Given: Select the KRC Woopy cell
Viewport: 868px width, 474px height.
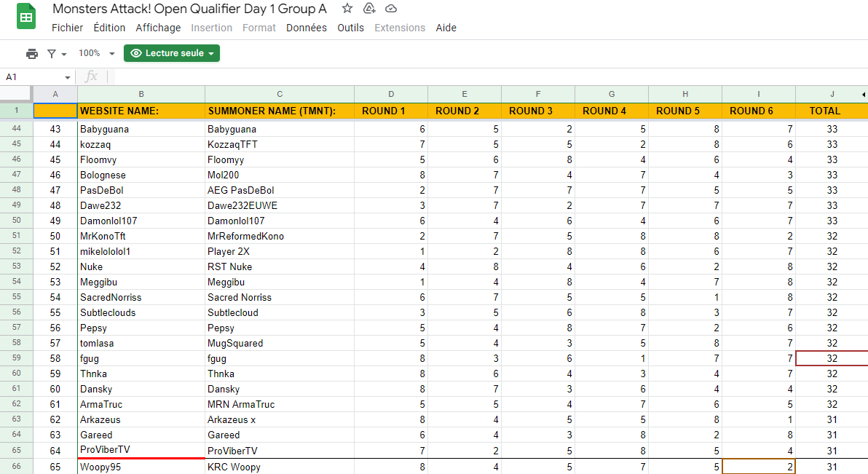Looking at the screenshot, I should pyautogui.click(x=280, y=467).
